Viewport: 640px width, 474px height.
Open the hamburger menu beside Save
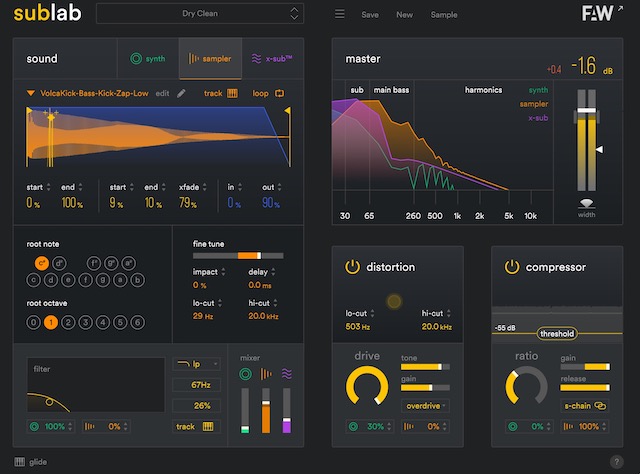(x=340, y=15)
